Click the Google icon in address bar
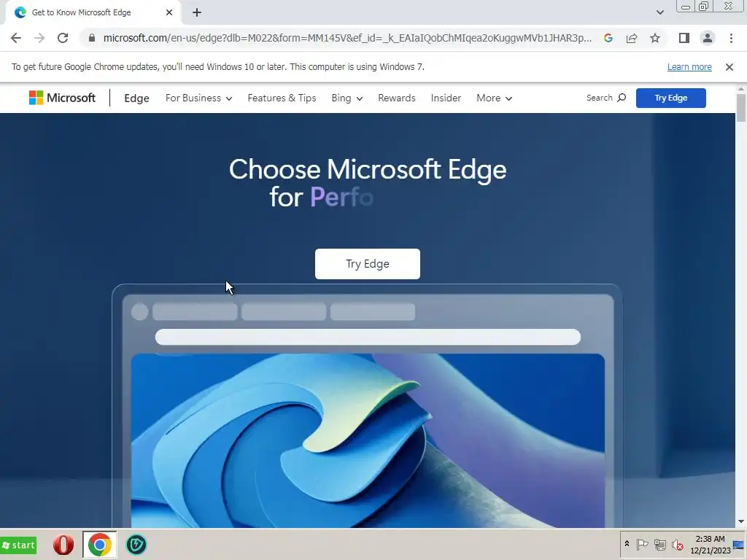Image resolution: width=747 pixels, height=560 pixels. click(608, 38)
